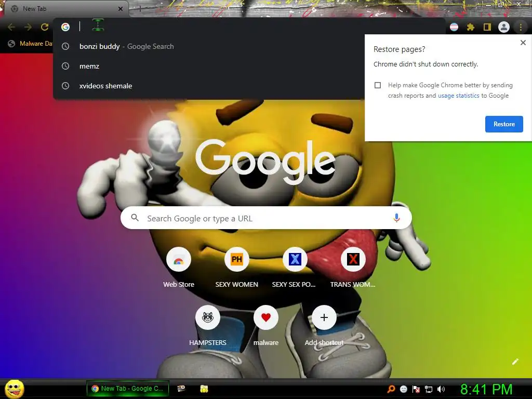Open the network tray icon

[429, 389]
